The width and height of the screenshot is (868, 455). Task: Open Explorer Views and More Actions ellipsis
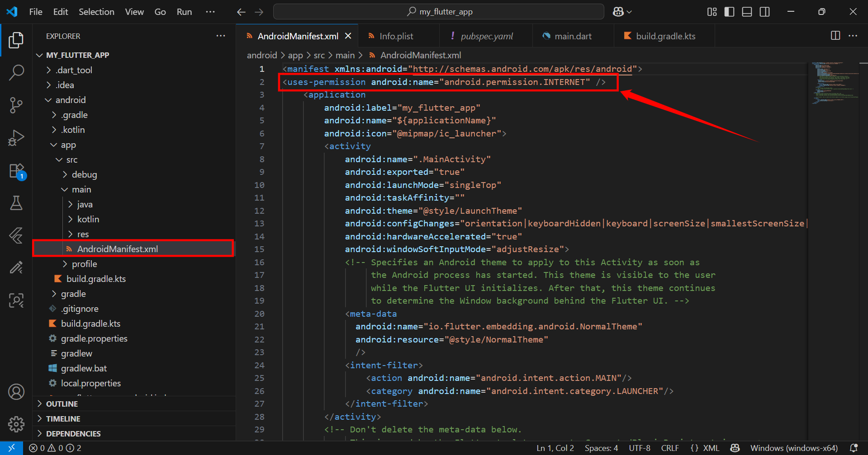click(221, 36)
